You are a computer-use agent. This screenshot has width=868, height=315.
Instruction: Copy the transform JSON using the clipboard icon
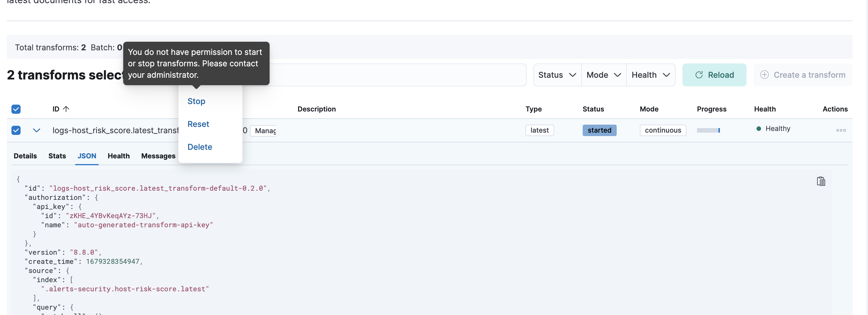(821, 181)
